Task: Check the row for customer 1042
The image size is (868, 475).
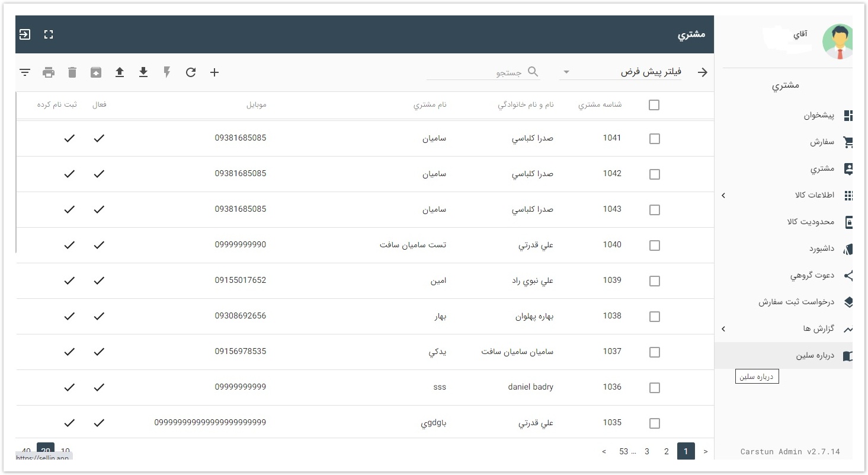Action: (x=654, y=174)
